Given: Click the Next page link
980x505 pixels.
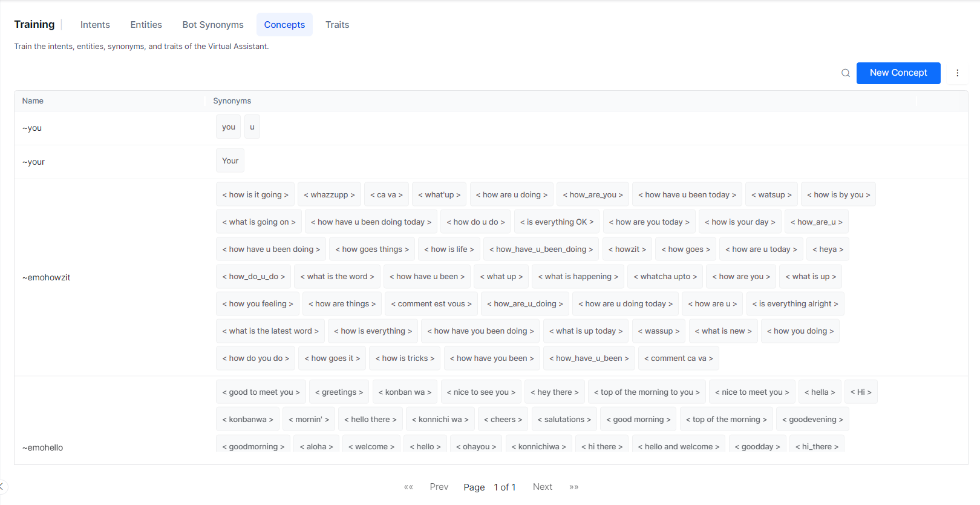Looking at the screenshot, I should tap(542, 487).
